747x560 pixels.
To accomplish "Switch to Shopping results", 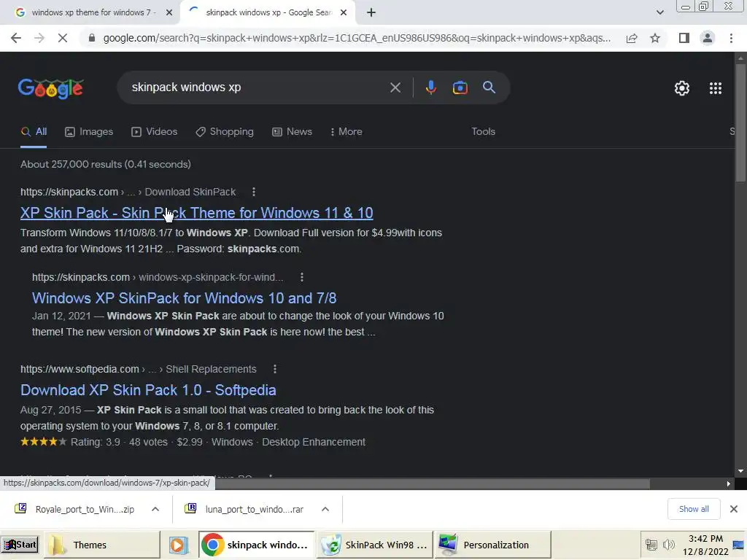I will coord(225,132).
